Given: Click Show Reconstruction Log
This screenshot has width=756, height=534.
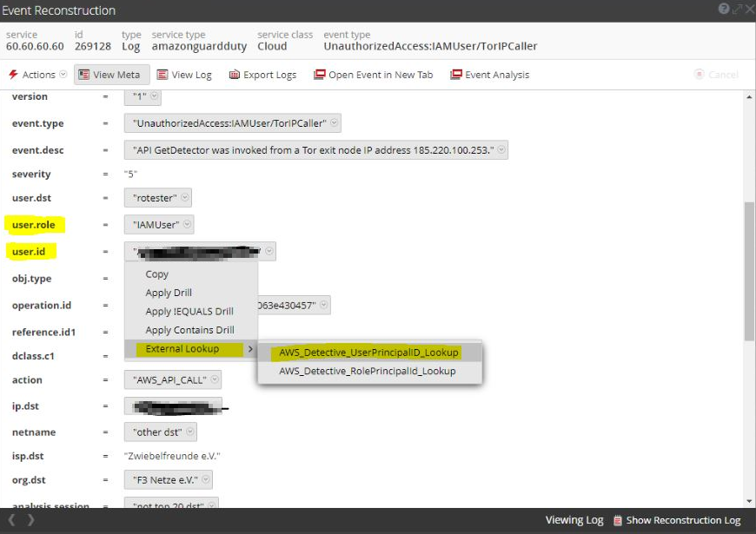Looking at the screenshot, I should [676, 520].
